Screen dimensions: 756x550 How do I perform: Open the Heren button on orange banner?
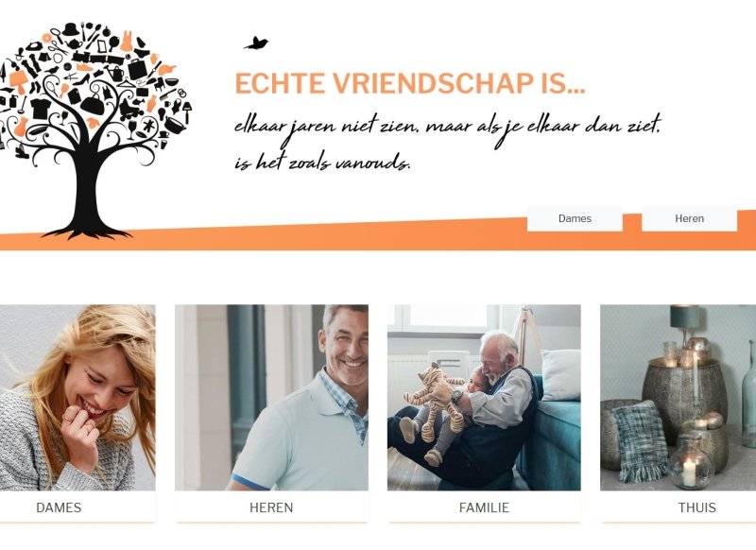689,219
